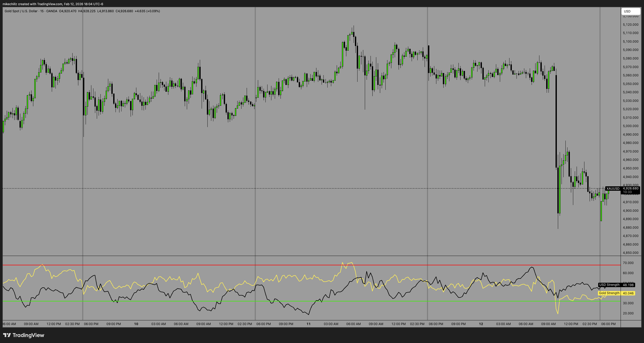The image size is (644, 343).
Task: Click the 5,100.000 price axis label
Action: [630, 42]
